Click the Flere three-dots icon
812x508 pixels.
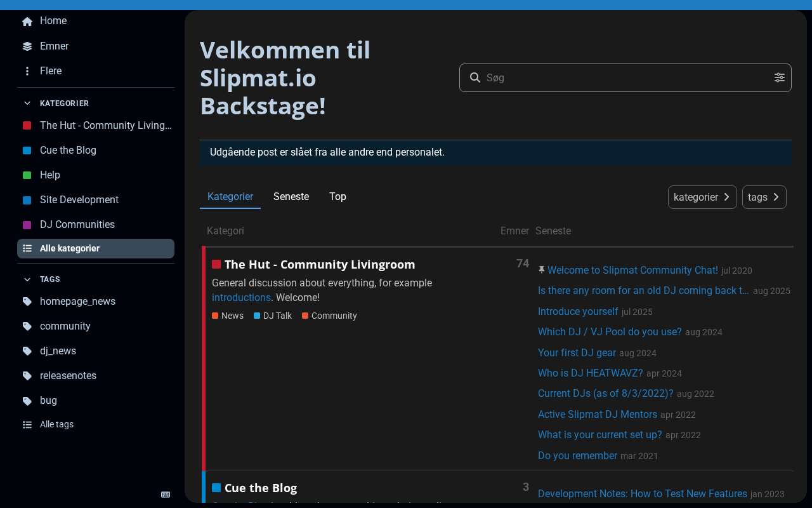[27, 71]
